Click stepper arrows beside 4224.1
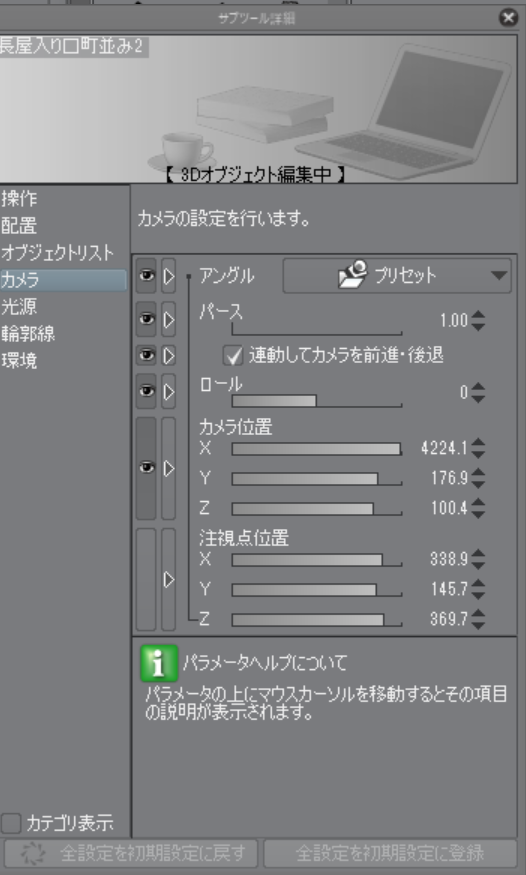 [x=478, y=448]
